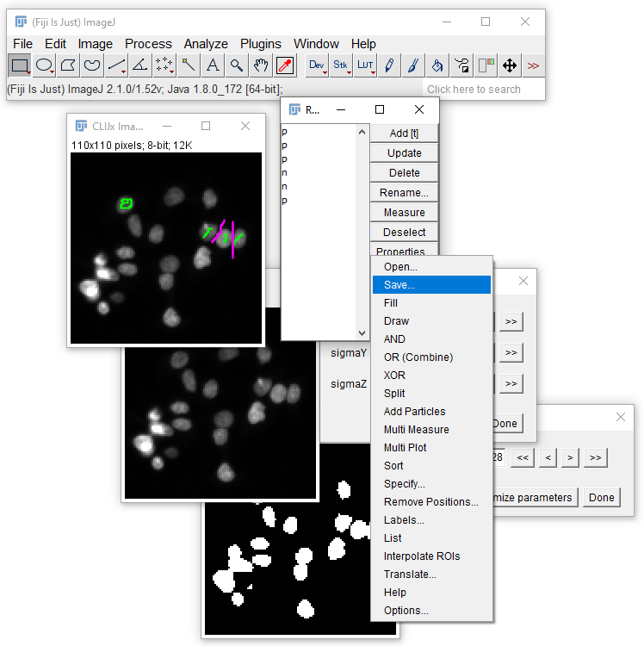Image resolution: width=644 pixels, height=646 pixels.
Task: Choose List in the popup menu
Action: click(x=431, y=538)
